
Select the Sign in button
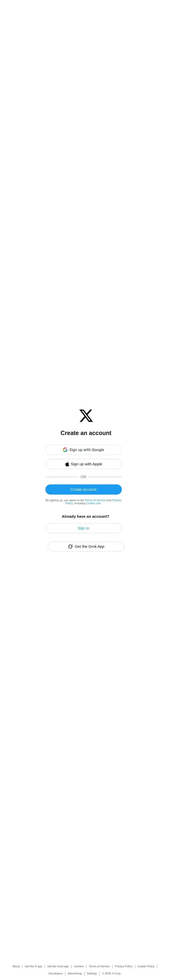tap(84, 528)
